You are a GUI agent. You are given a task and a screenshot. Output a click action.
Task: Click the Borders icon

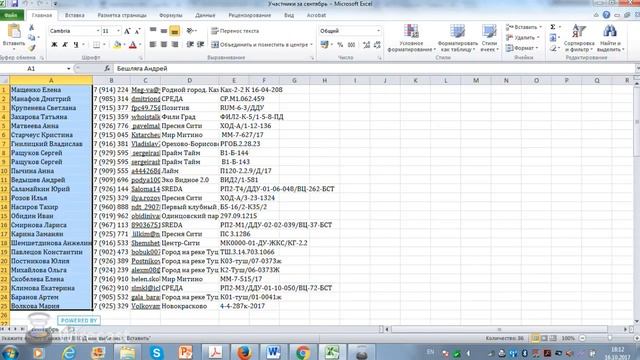[x=96, y=45]
